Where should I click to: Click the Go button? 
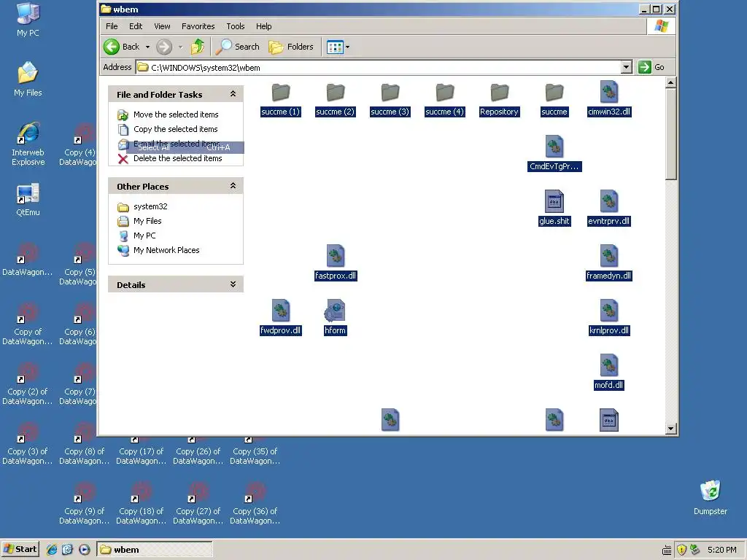pyautogui.click(x=651, y=67)
